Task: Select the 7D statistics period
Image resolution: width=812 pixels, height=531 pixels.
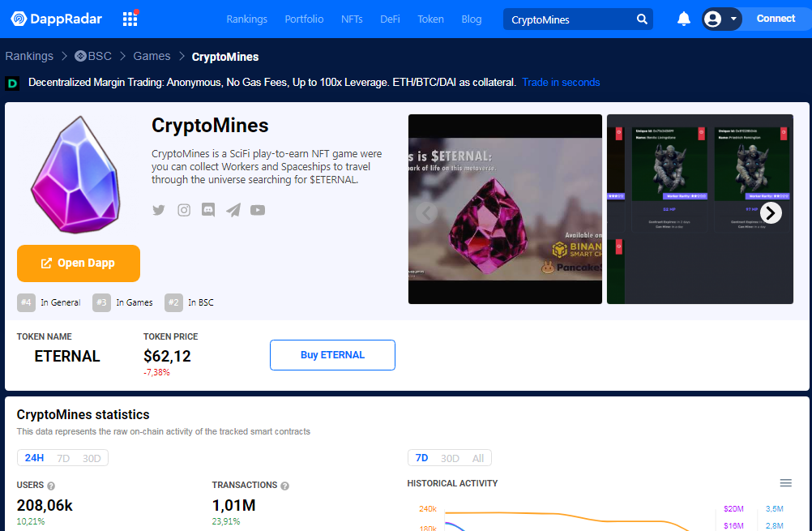Action: [63, 458]
